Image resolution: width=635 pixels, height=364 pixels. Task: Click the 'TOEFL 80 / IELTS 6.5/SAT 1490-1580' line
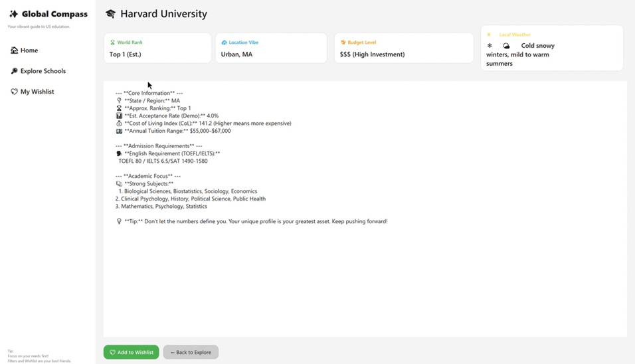[163, 161]
